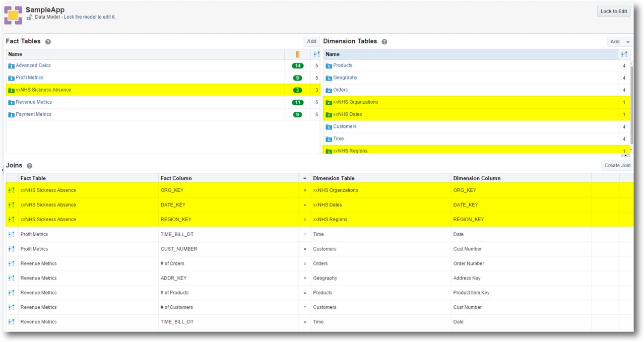Open Orders dimension table link

point(341,90)
